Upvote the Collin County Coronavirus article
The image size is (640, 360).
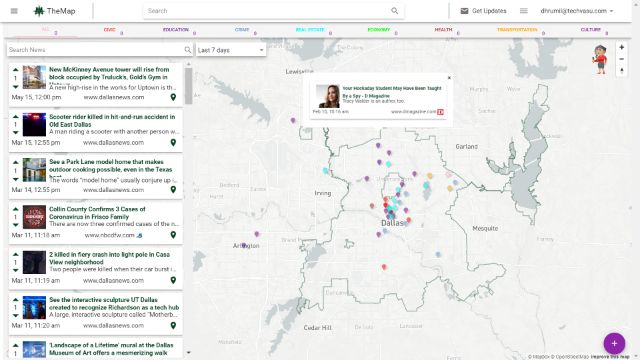(x=16, y=209)
